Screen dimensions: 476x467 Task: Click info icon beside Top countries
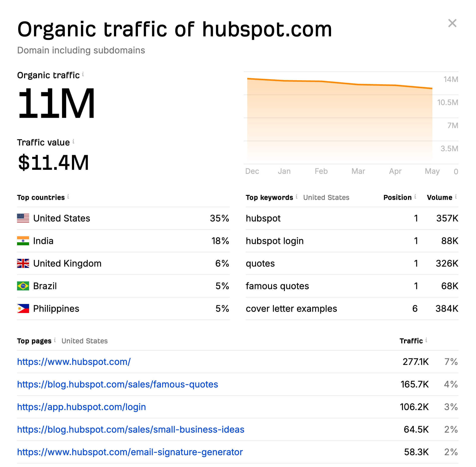point(68,197)
